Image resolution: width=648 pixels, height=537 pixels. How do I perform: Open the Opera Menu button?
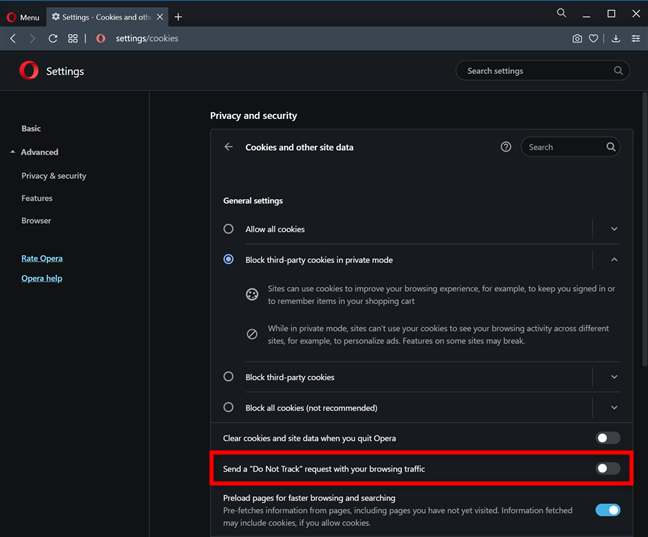(23, 17)
